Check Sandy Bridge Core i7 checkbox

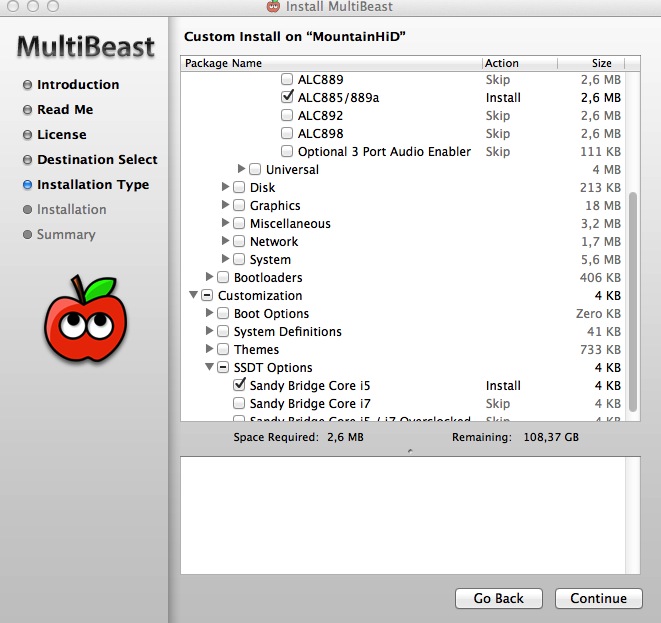239,403
